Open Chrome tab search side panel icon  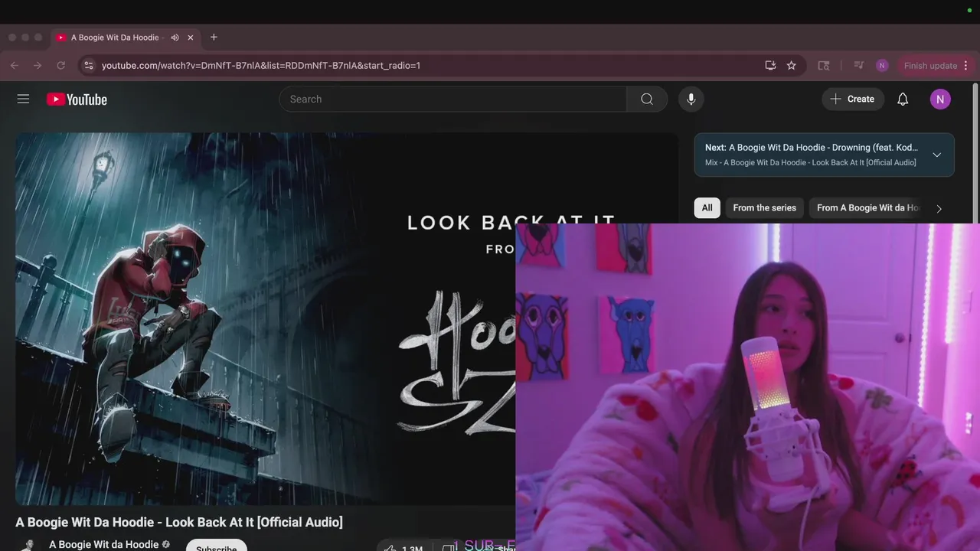click(824, 66)
